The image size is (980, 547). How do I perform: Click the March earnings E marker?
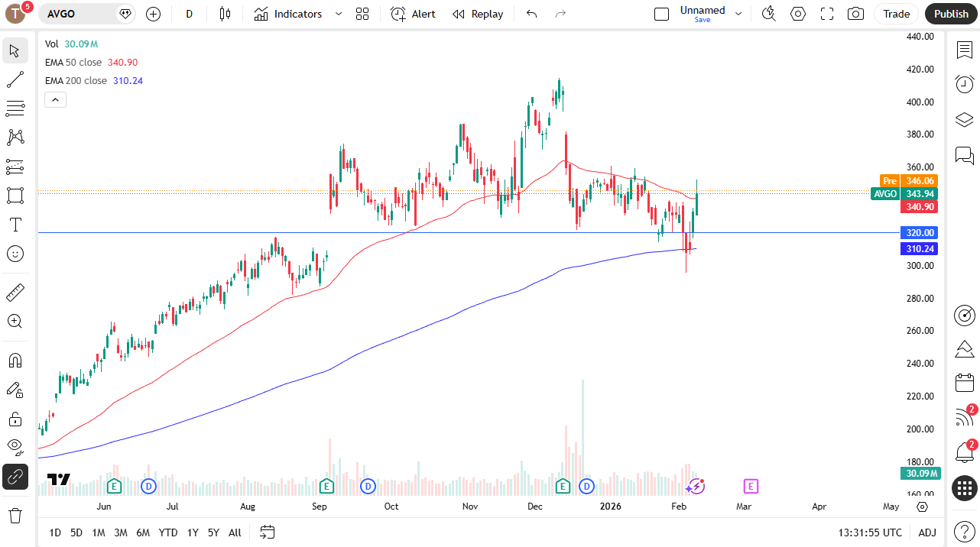click(751, 486)
